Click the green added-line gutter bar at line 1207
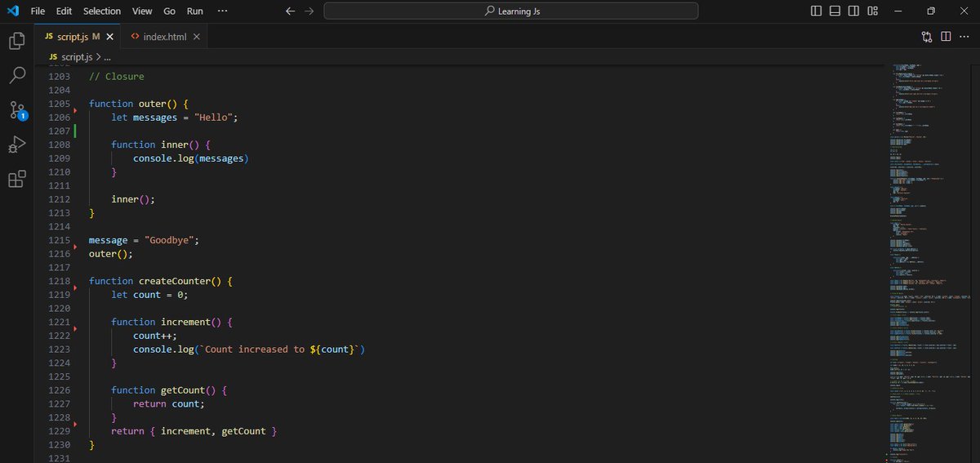This screenshot has height=463, width=980. coord(75,131)
